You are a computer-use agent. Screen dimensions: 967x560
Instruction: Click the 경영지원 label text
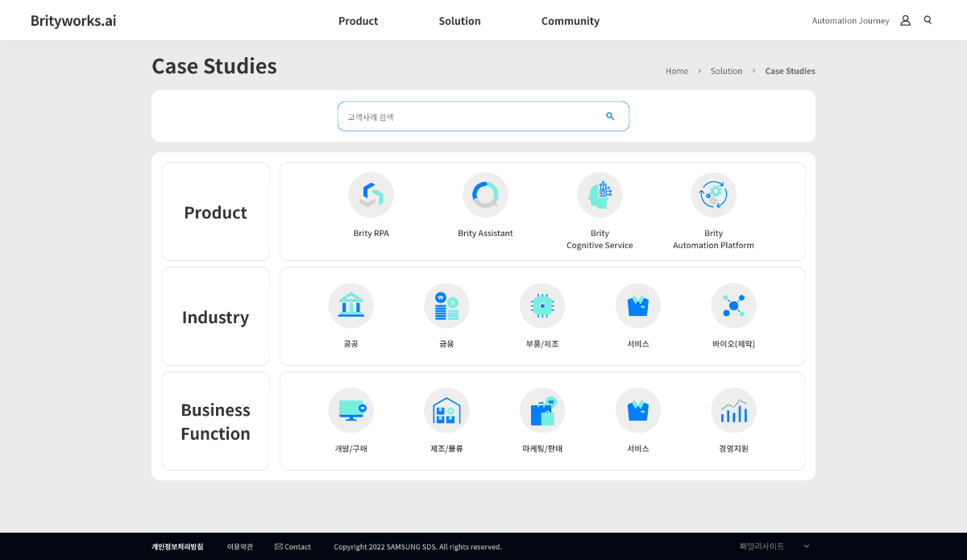click(x=733, y=449)
